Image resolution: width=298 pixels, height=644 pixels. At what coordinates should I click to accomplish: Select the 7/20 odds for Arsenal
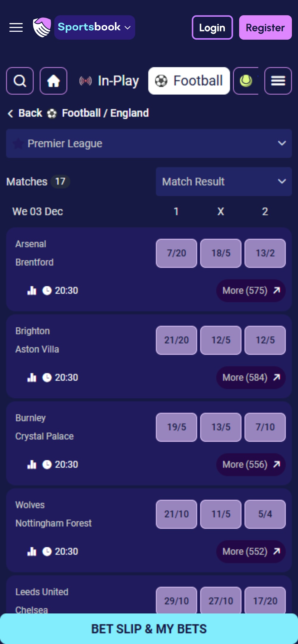point(176,253)
